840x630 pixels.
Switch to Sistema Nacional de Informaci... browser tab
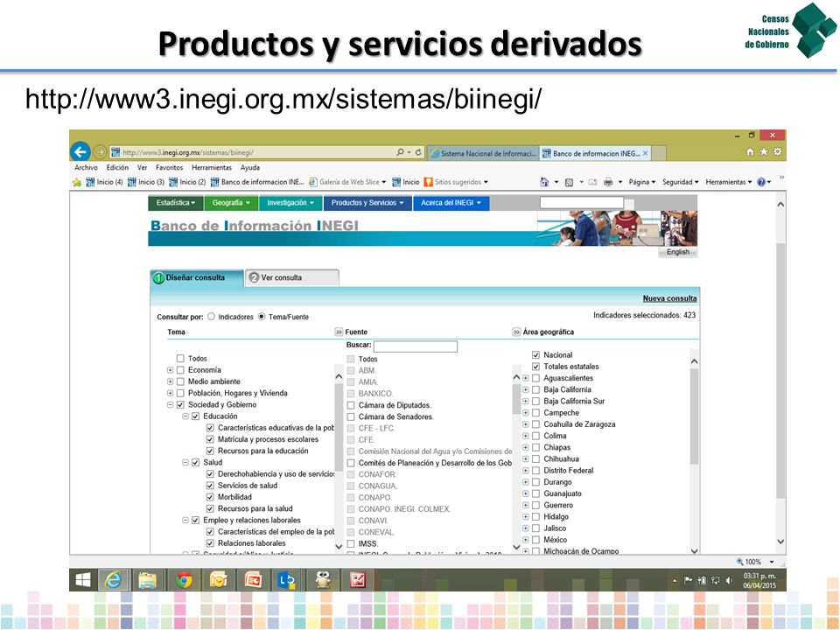click(483, 153)
